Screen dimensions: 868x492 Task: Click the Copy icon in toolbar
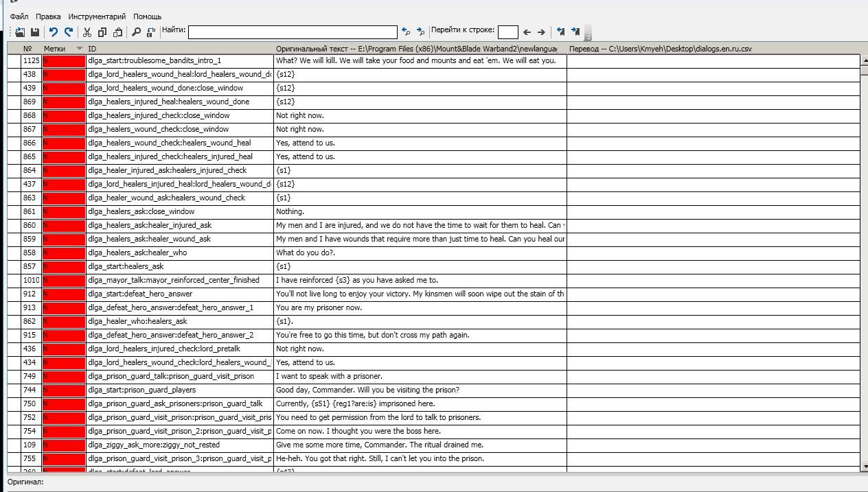[102, 32]
